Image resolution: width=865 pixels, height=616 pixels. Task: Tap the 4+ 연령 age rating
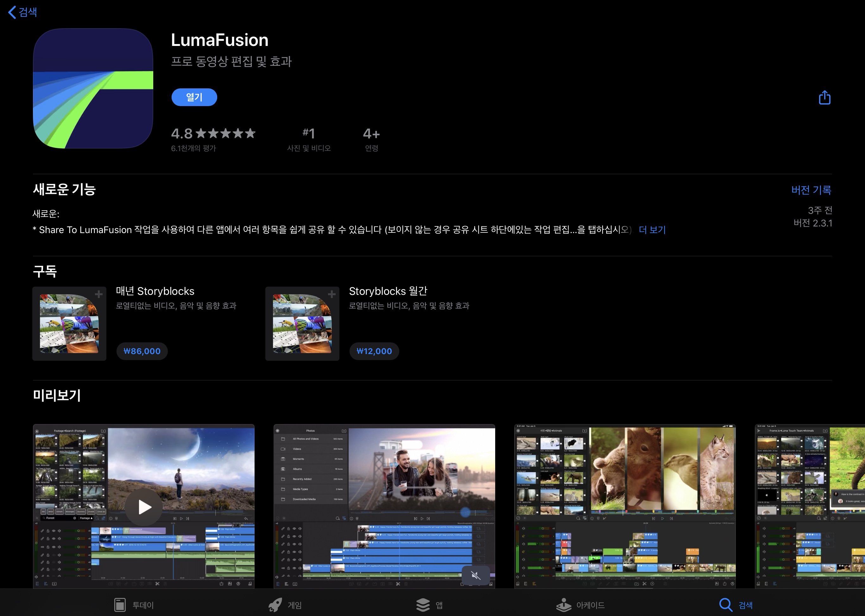click(371, 140)
